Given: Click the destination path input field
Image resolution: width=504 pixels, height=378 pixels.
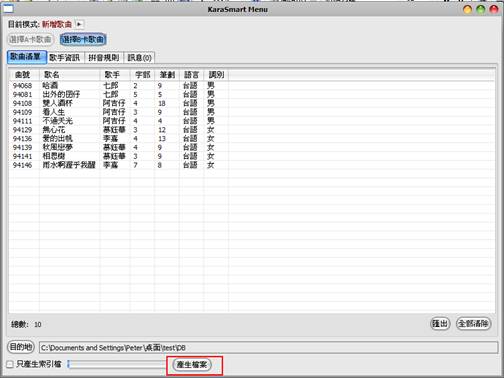Looking at the screenshot, I should pos(268,348).
